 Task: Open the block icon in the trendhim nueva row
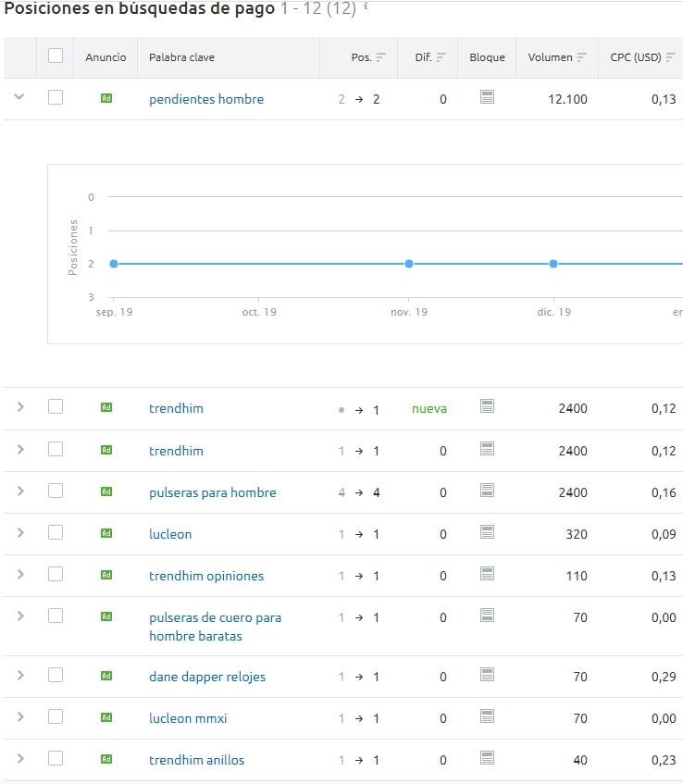coord(487,406)
